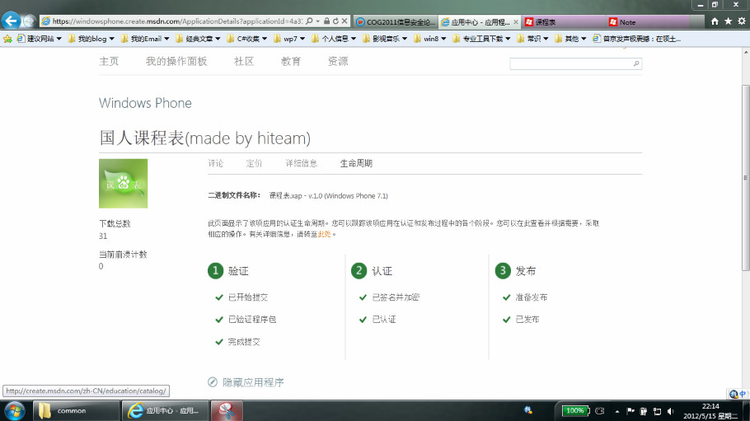Image resolution: width=750 pixels, height=421 pixels.
Task: Click the 隐藏应用程序 link
Action: 253,382
